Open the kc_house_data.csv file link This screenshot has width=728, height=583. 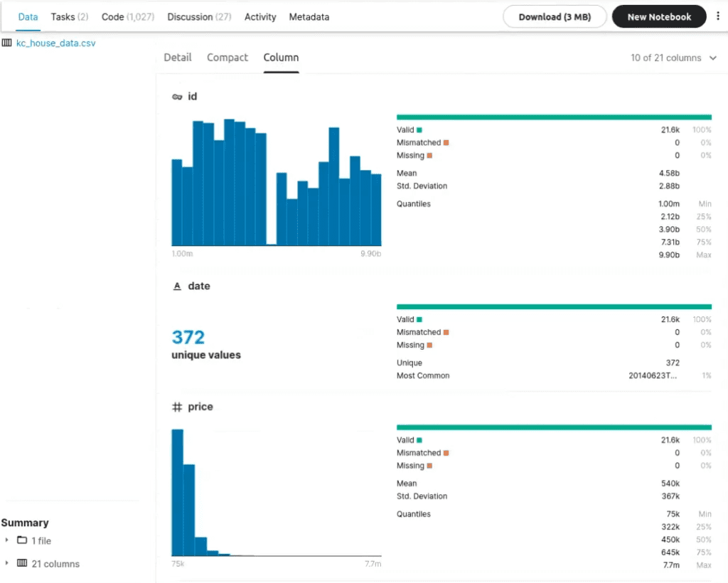(x=55, y=43)
